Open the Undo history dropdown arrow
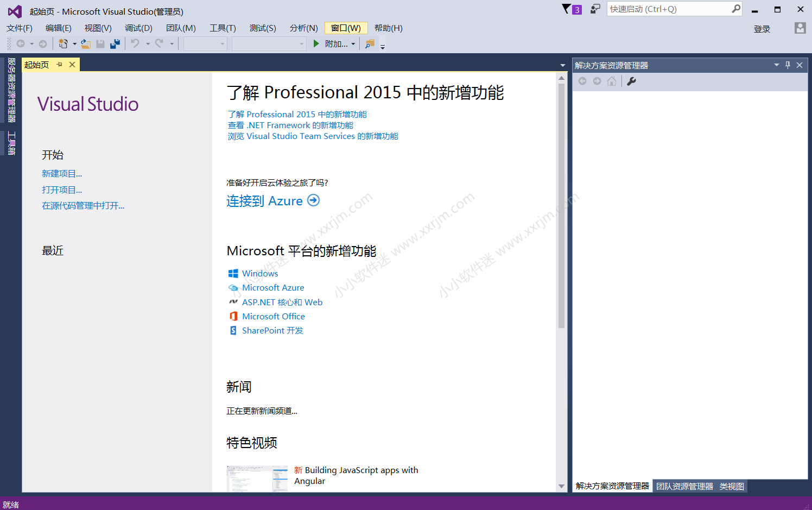Image resolution: width=812 pixels, height=510 pixels. pos(148,44)
